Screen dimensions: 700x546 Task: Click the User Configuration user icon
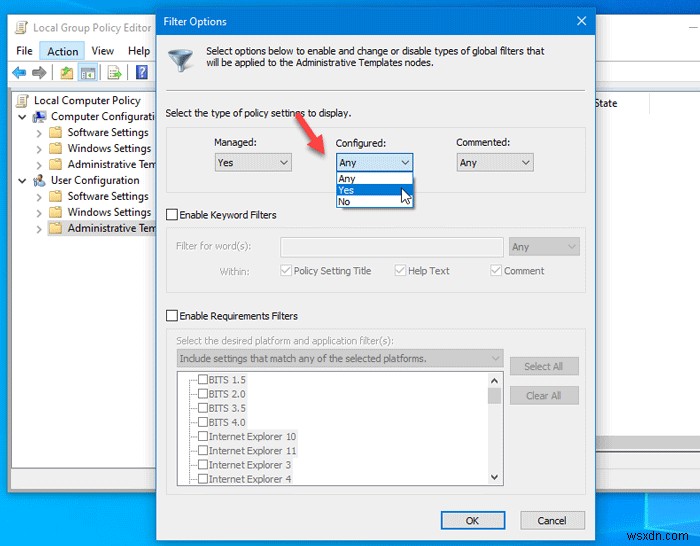(39, 180)
